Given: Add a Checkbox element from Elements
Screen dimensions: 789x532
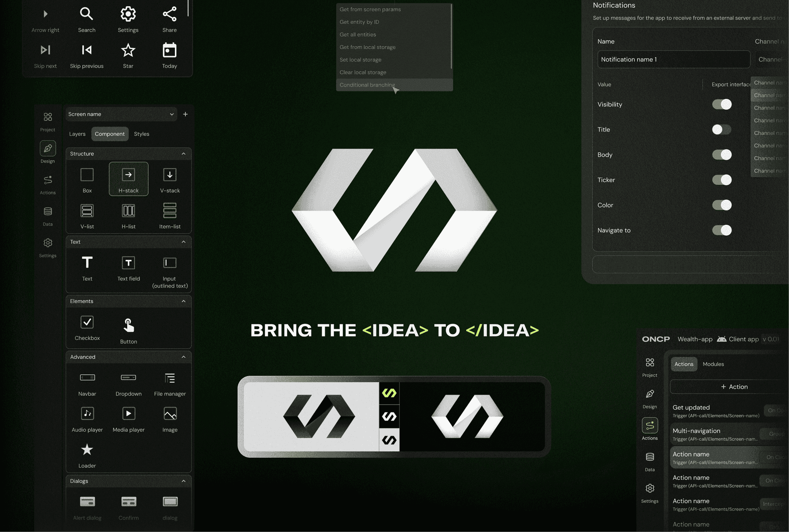Looking at the screenshot, I should coord(87,328).
